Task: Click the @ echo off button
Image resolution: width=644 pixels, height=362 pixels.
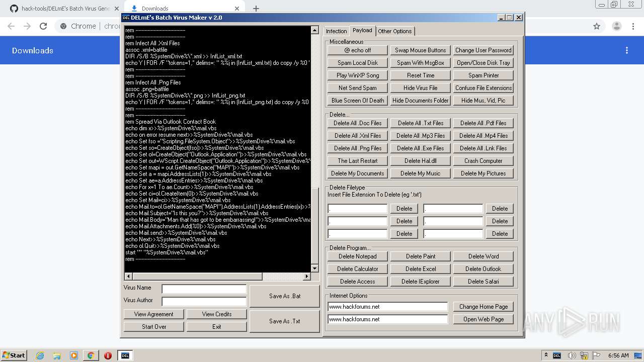Action: [x=358, y=50]
